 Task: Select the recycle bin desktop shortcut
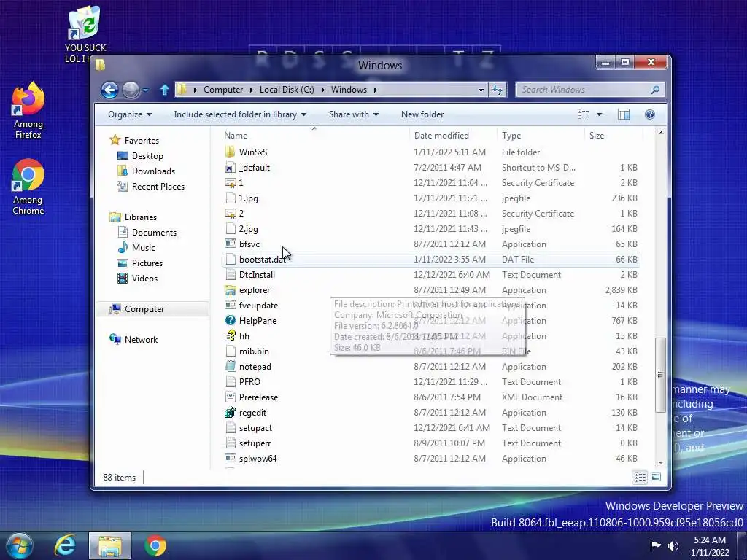point(85,34)
